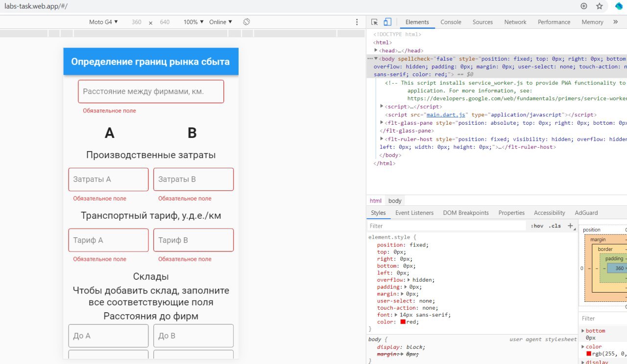Bookmark this page with the star icon
This screenshot has height=364, width=627.
pyautogui.click(x=599, y=6)
